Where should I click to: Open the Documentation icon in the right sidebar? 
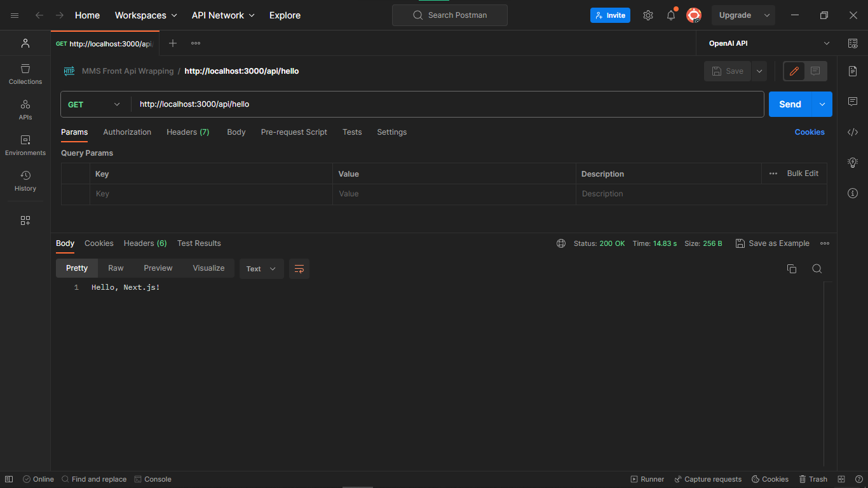click(x=853, y=71)
